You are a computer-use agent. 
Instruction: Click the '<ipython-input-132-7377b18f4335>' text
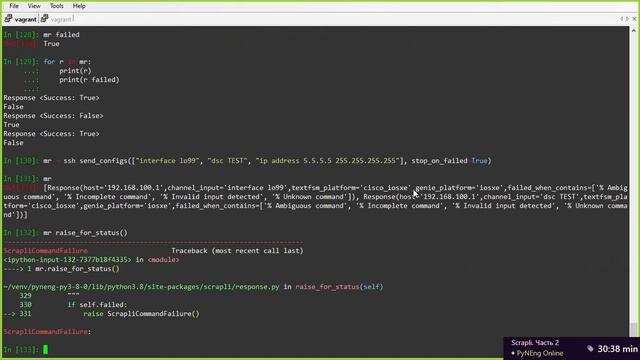(67, 260)
